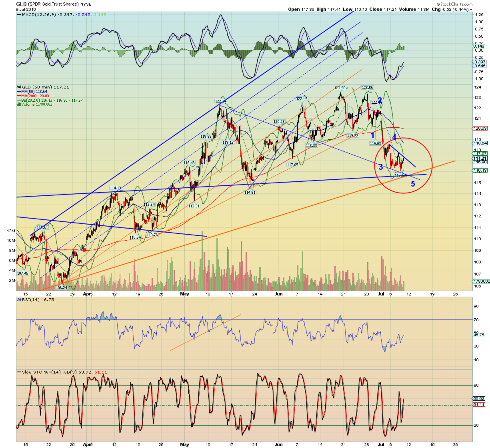Click the 106.24 low price label
The height and width of the screenshot is (448, 490).
61,287
